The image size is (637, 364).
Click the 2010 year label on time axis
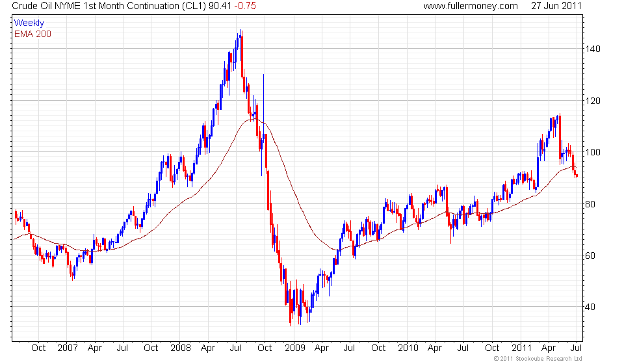click(408, 348)
